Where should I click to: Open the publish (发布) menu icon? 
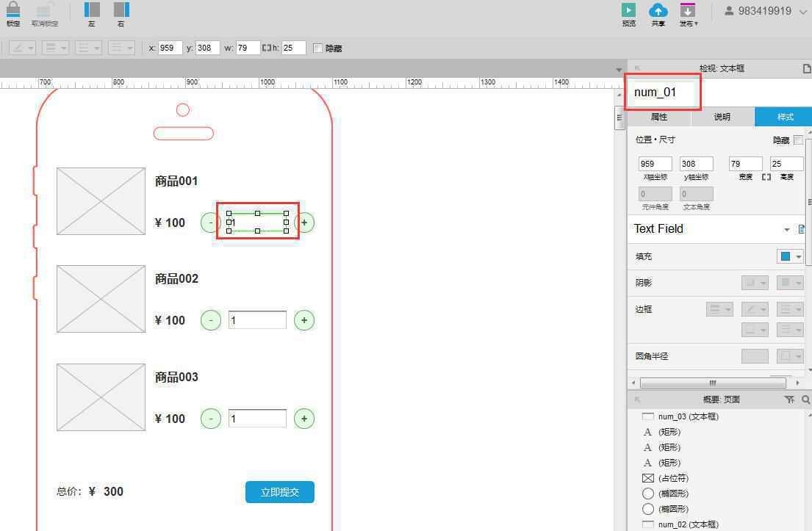(x=687, y=10)
